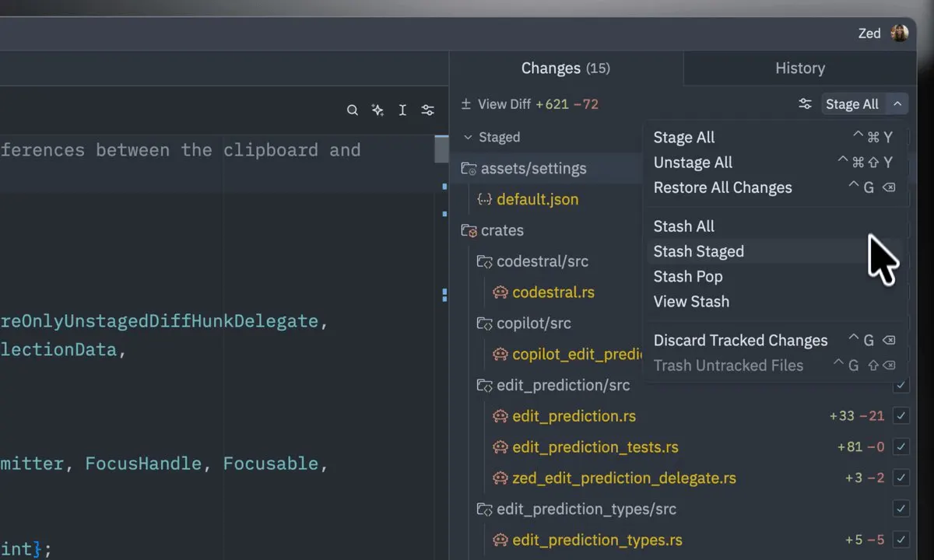The image size is (934, 560).
Task: Open zed_edit_prediction_delegate.rs file entry
Action: click(624, 478)
